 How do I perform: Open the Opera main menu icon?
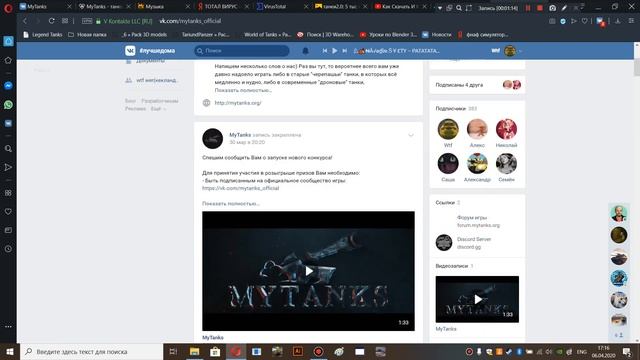click(8, 7)
